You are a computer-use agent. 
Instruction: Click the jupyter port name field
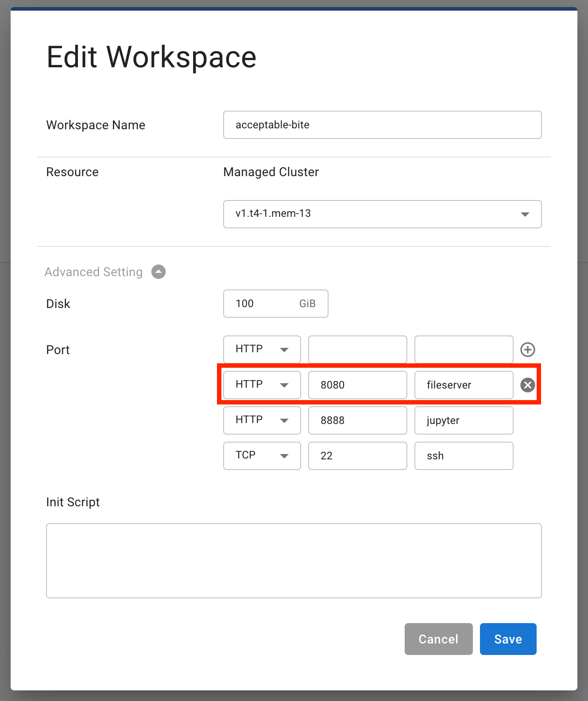464,420
